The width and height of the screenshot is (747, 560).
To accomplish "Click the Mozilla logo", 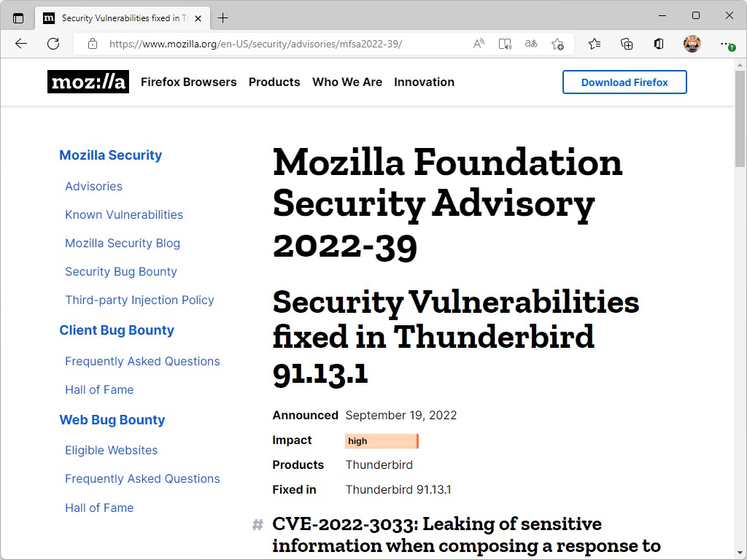I will (x=88, y=82).
